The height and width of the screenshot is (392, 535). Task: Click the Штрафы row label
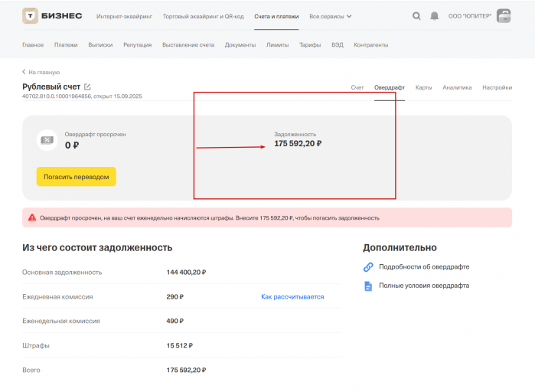click(36, 345)
